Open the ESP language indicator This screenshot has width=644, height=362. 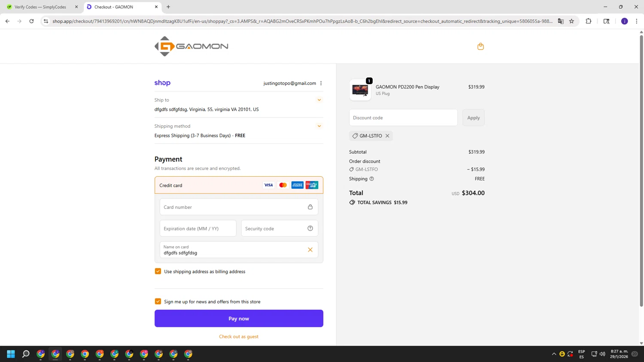[x=581, y=354]
